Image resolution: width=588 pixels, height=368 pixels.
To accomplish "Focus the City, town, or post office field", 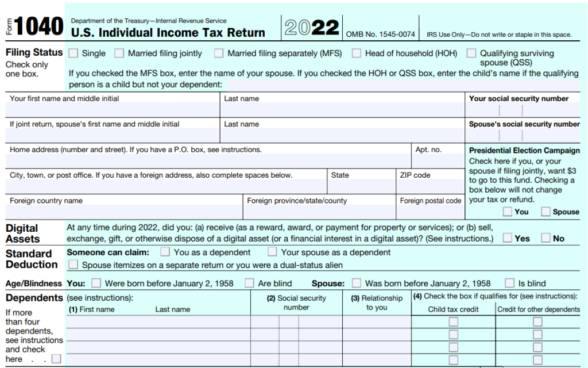I will coord(166,186).
